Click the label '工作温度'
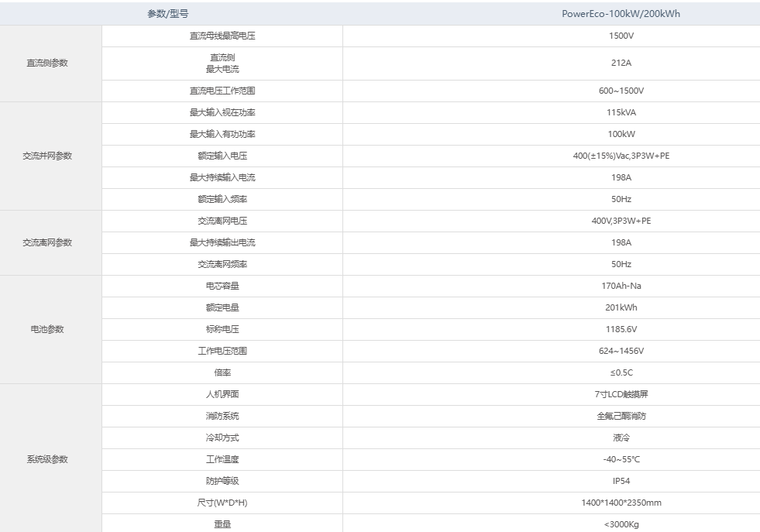760x532 pixels. pyautogui.click(x=222, y=460)
